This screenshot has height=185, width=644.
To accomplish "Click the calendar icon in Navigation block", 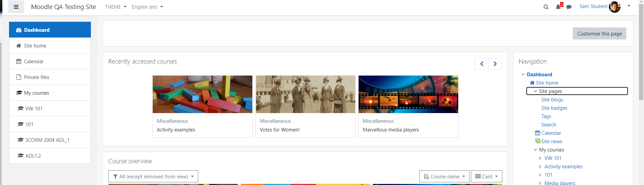I will click(537, 133).
